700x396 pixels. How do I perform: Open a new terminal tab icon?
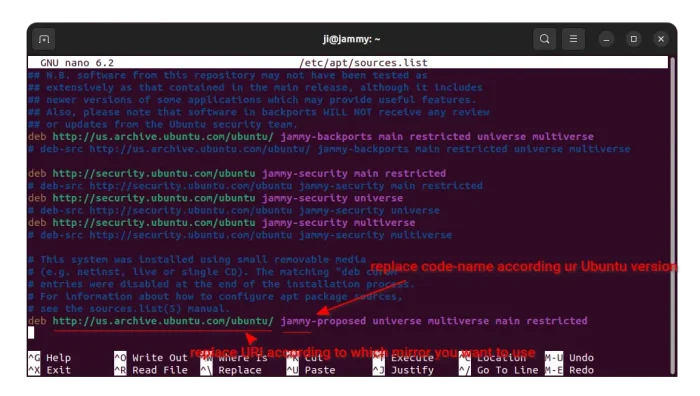[x=44, y=39]
